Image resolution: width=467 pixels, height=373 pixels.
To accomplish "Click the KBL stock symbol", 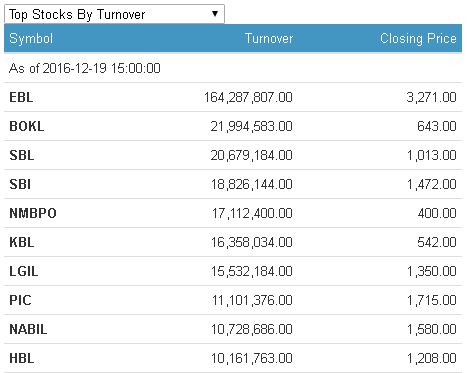I will pos(22,242).
